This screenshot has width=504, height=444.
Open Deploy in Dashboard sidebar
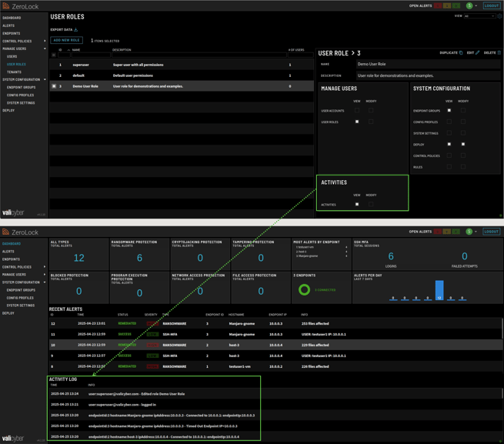[8, 313]
